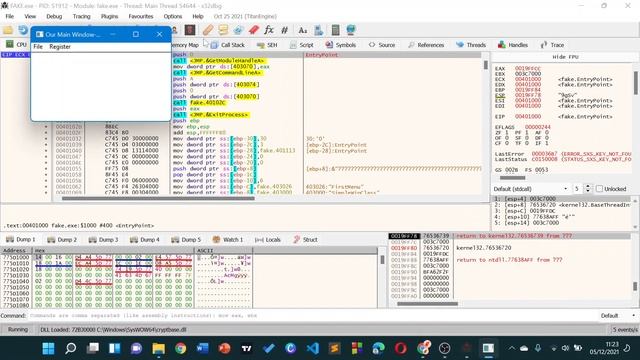
Task: Click the EAX register value
Action: pos(527,69)
